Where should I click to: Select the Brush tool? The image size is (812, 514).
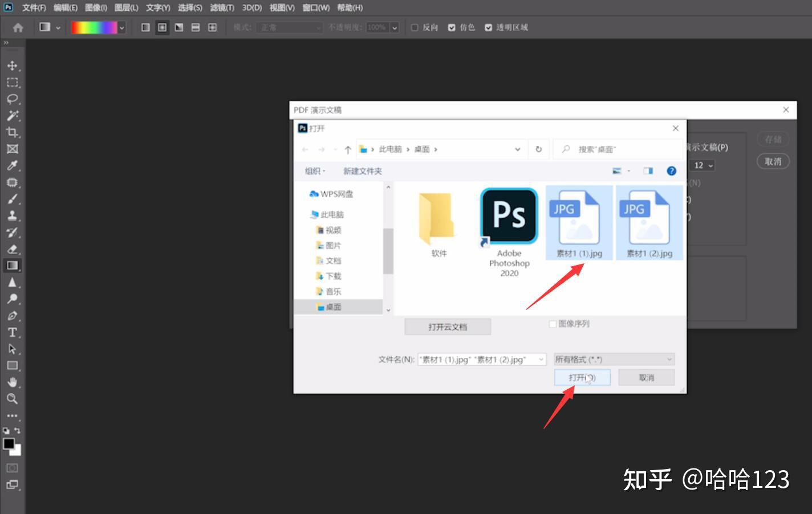12,199
